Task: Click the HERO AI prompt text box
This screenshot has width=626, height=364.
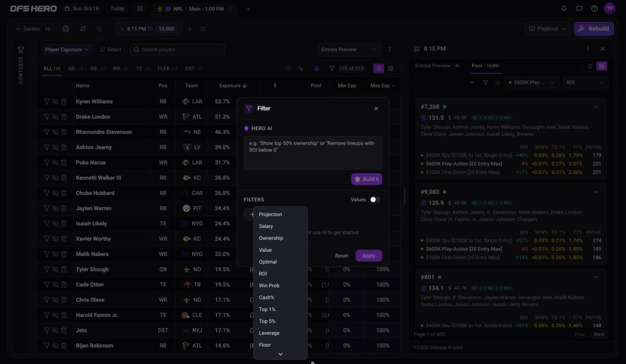Action: click(313, 153)
